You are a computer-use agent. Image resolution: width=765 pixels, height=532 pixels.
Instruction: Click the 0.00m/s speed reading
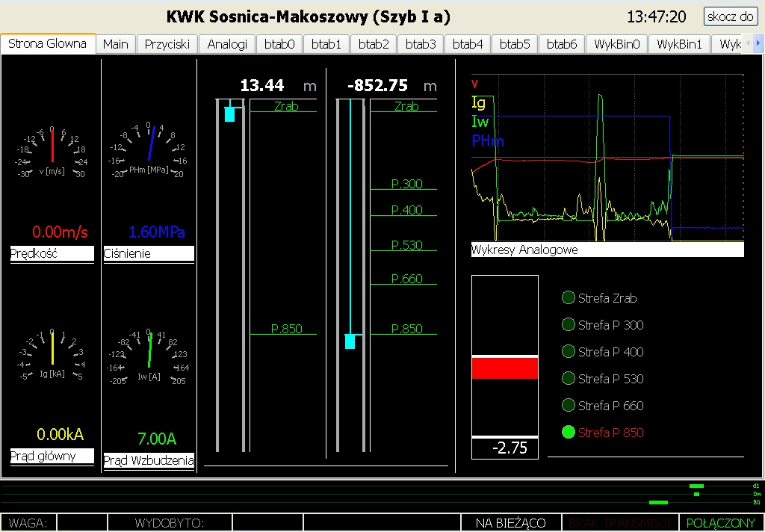click(x=60, y=232)
